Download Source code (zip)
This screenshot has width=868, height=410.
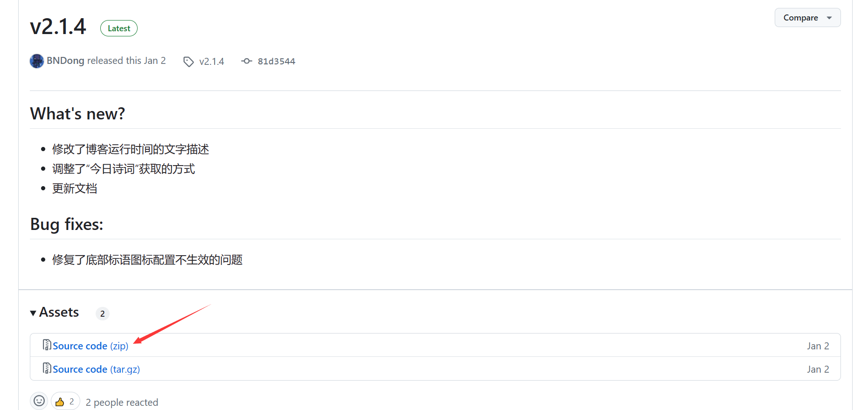click(90, 346)
